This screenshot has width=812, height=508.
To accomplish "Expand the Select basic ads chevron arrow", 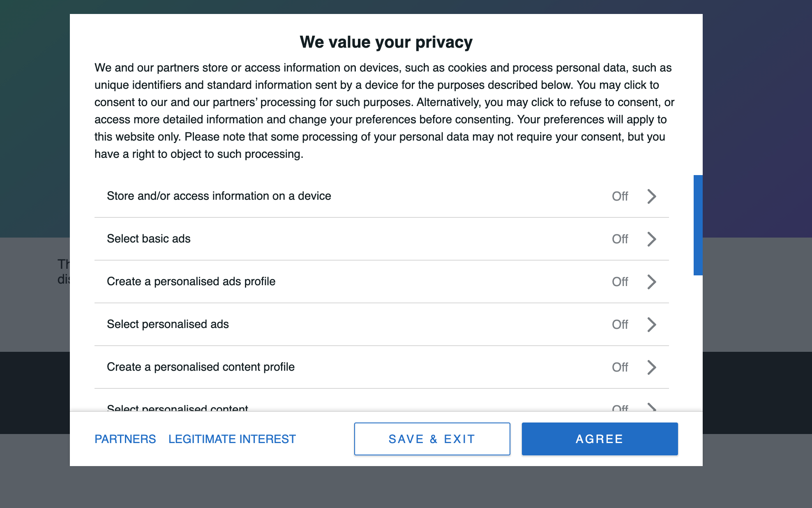I will pos(651,239).
